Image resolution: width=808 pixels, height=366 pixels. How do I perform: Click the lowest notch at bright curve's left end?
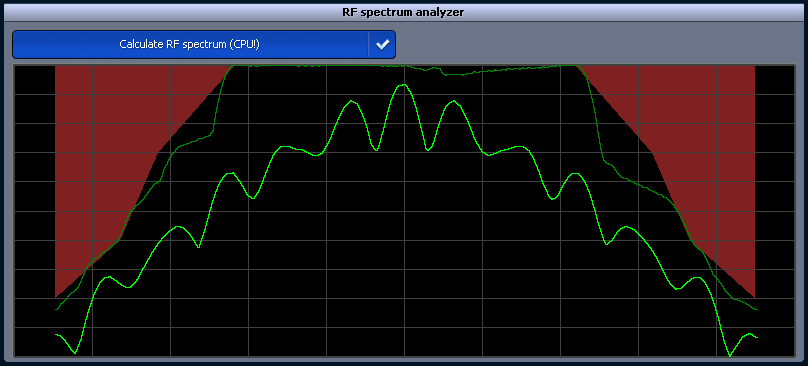point(75,353)
